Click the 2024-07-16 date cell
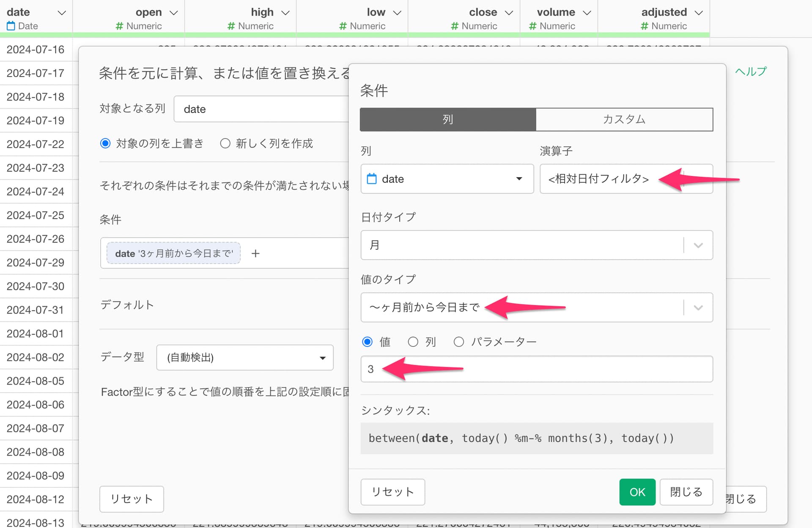 click(36, 49)
